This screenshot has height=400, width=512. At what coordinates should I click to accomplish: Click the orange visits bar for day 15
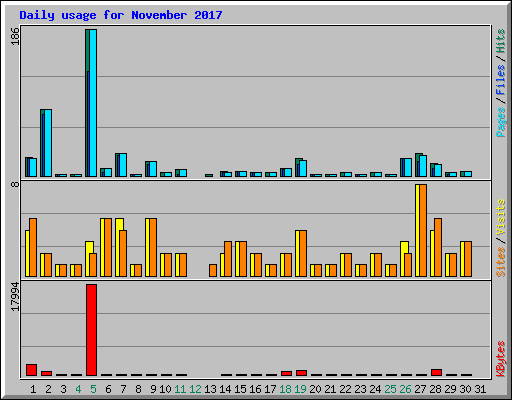(243, 259)
